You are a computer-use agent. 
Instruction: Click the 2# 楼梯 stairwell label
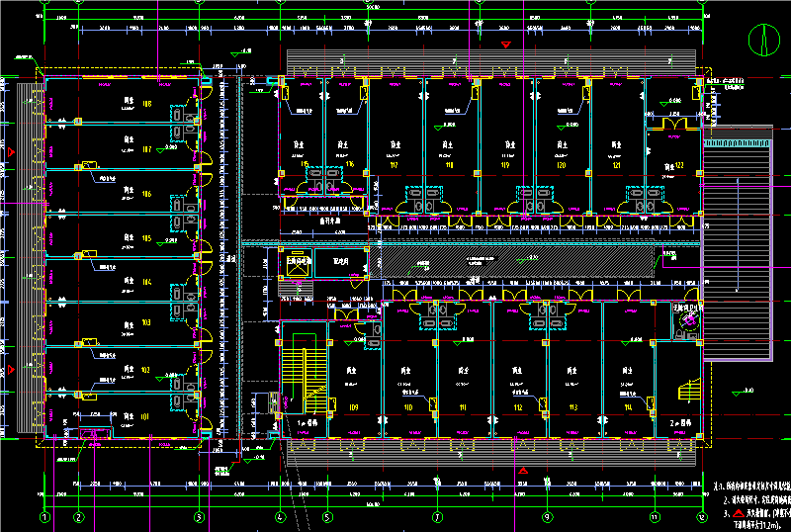(x=680, y=423)
